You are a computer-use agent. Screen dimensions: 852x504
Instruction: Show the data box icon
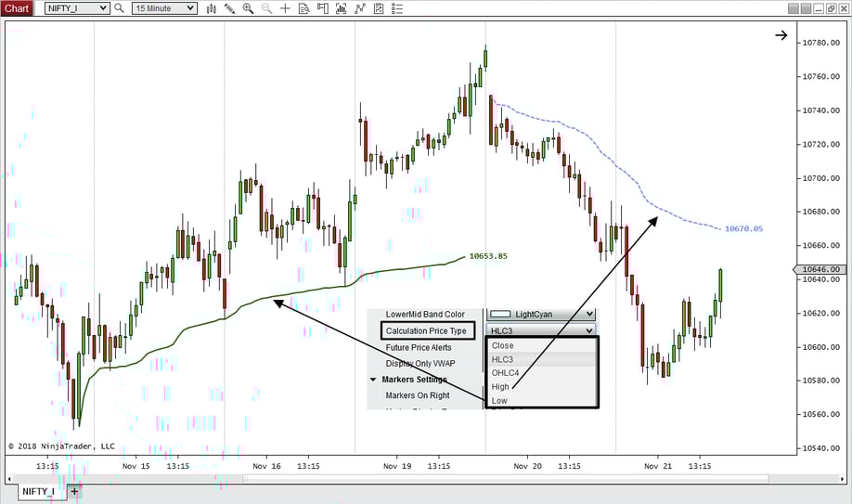[304, 8]
